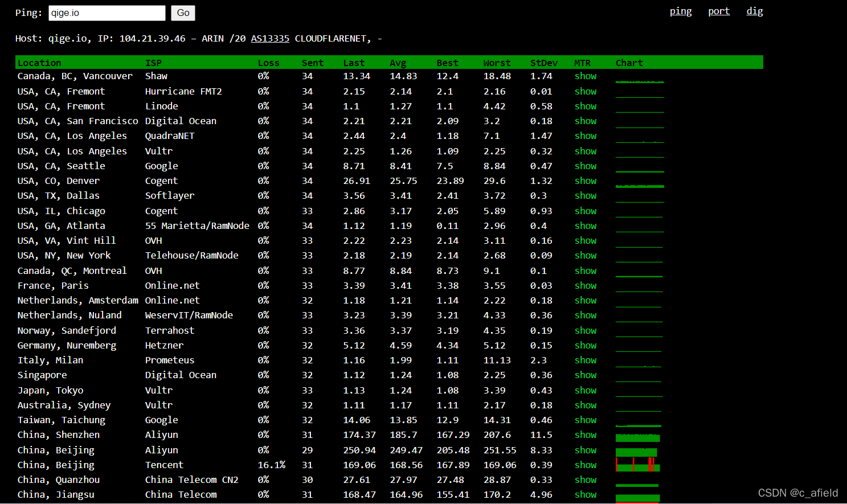Click the 'Canada, BC, Vancouver' location

click(x=75, y=76)
